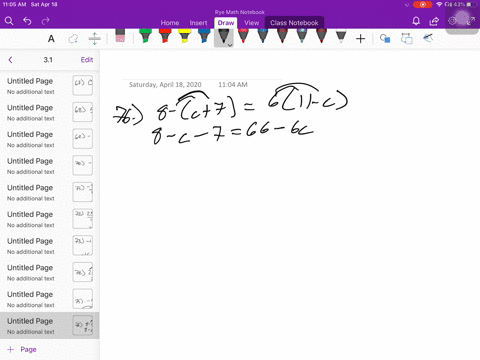Go back with the sidebar chevron
The width and height of the screenshot is (480, 360).
[x=10, y=60]
